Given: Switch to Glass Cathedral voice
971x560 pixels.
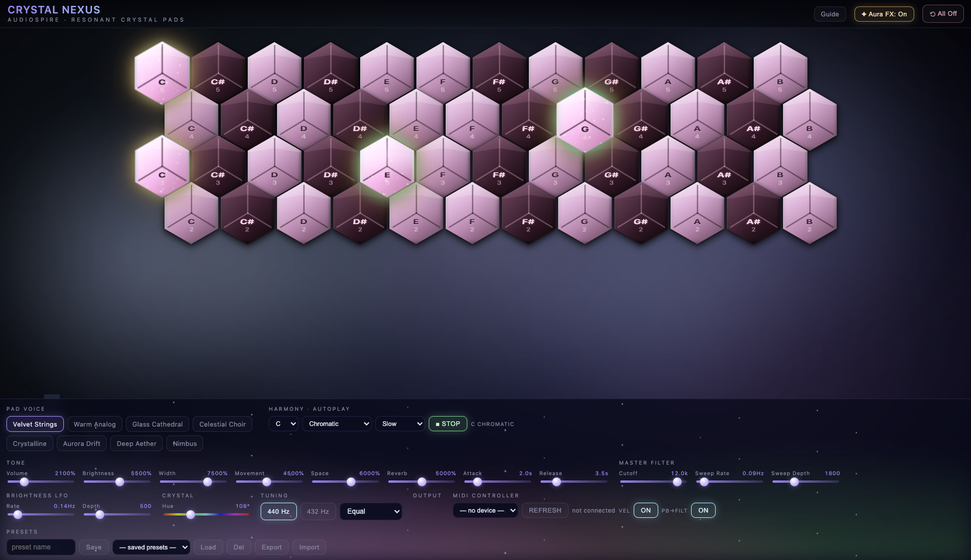Looking at the screenshot, I should (x=158, y=424).
